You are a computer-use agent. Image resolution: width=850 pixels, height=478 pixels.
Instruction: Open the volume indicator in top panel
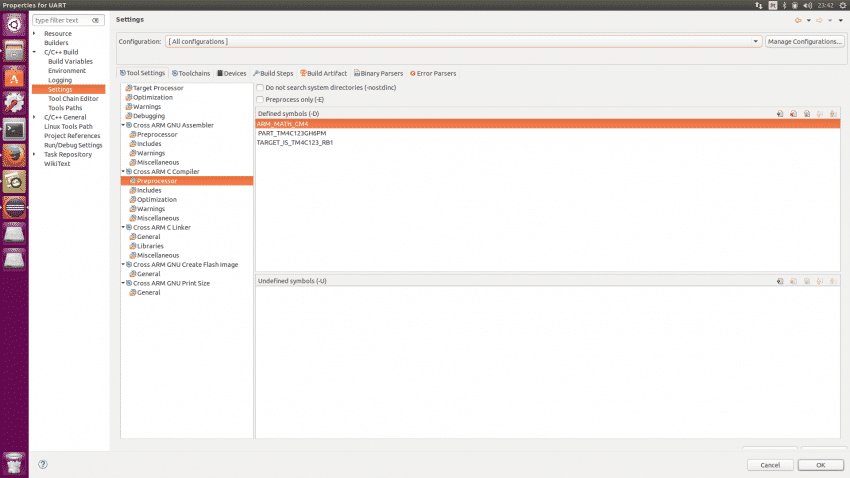[x=807, y=5]
